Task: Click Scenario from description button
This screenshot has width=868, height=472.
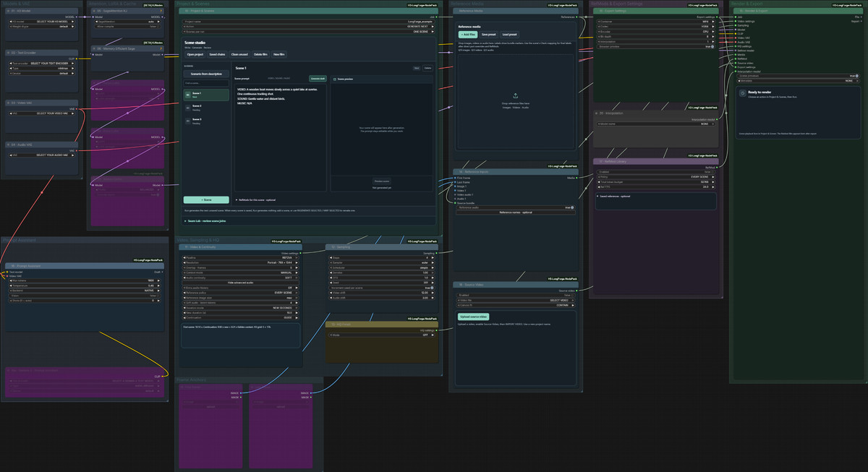Action: pyautogui.click(x=206, y=74)
